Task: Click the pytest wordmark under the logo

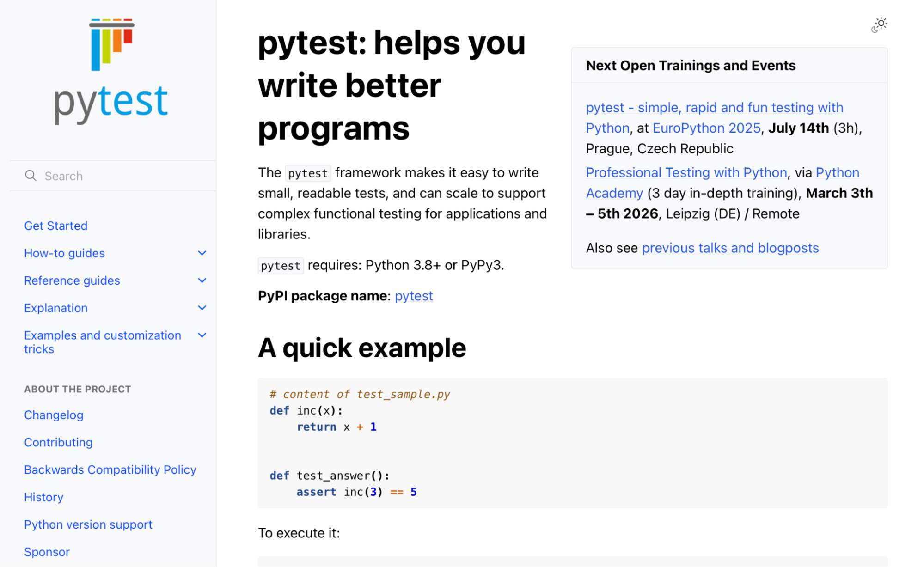Action: click(x=111, y=102)
